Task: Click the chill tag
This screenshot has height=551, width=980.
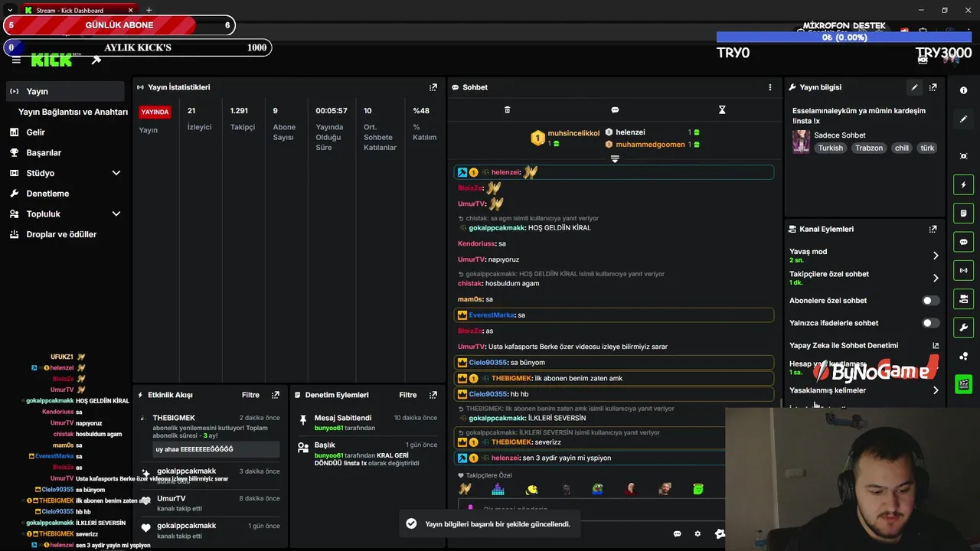Action: pos(902,148)
